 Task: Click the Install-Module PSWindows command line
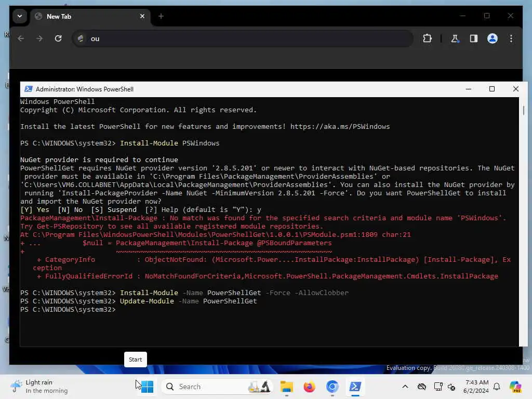click(x=120, y=143)
